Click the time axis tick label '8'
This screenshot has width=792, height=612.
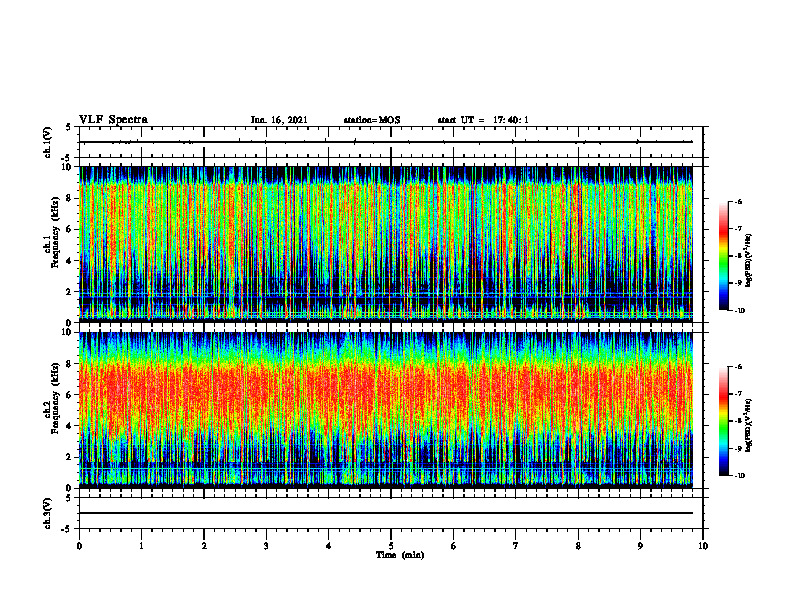[578, 546]
